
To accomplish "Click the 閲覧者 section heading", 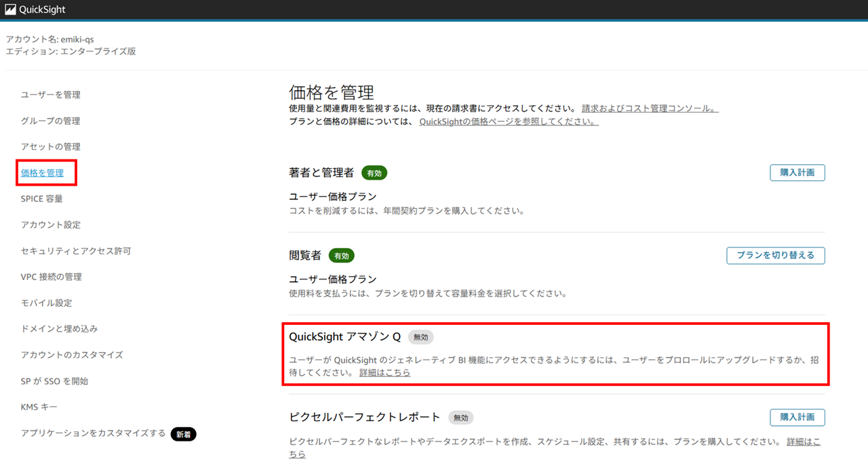I will pos(305,256).
